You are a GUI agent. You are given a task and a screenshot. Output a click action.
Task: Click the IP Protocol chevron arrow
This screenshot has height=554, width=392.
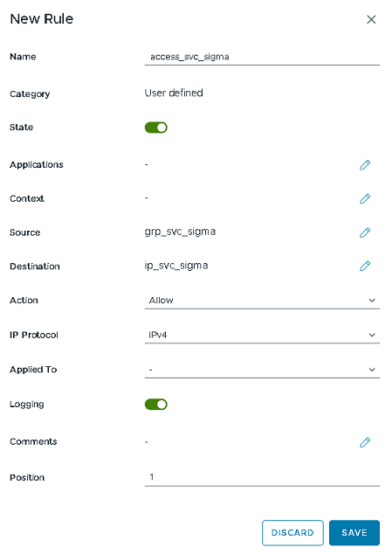point(372,335)
